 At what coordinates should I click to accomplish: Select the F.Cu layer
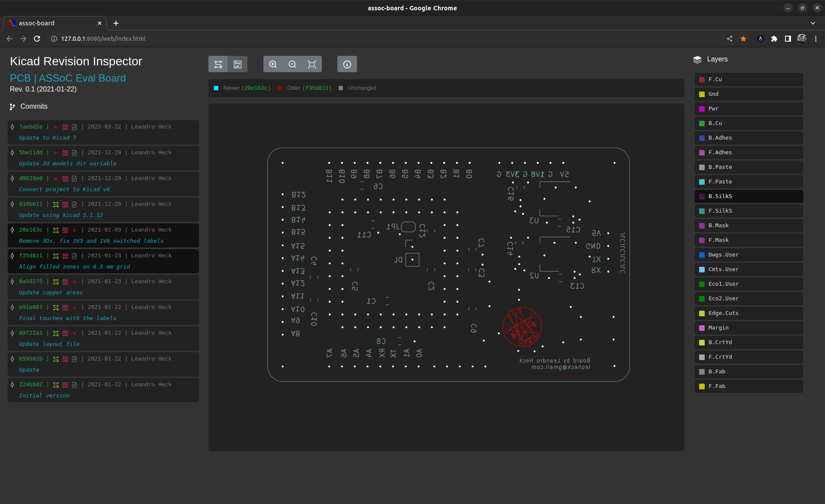pos(748,79)
